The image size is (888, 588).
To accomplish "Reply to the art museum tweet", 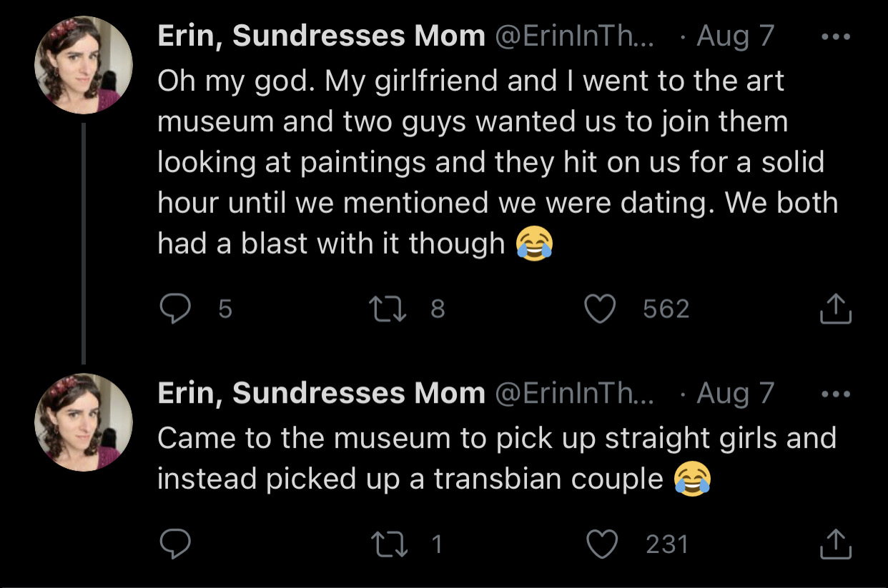I will (174, 309).
